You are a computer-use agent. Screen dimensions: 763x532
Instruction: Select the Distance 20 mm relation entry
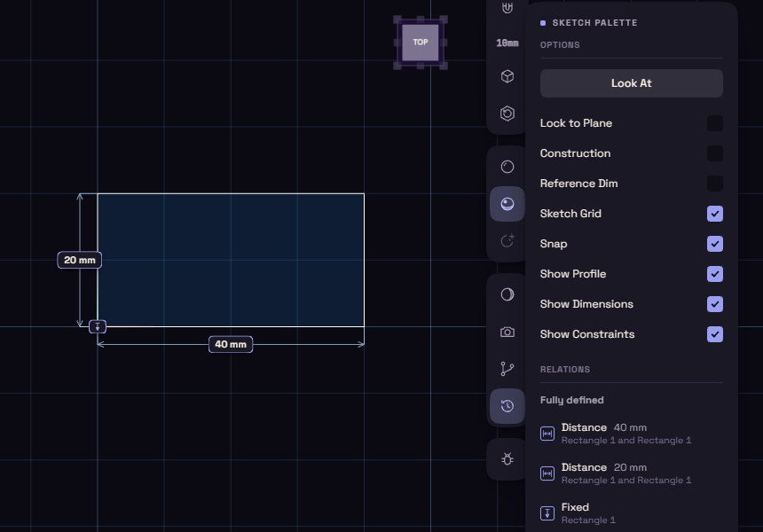click(631, 473)
